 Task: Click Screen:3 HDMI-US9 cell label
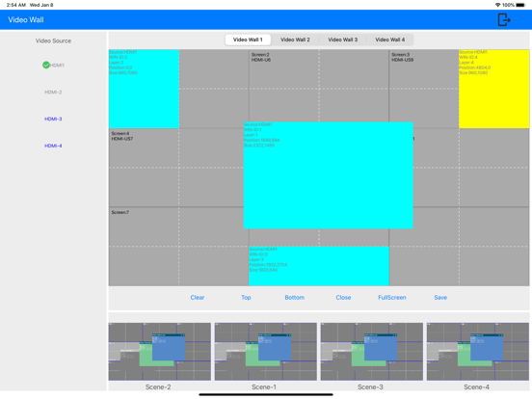[x=403, y=57]
